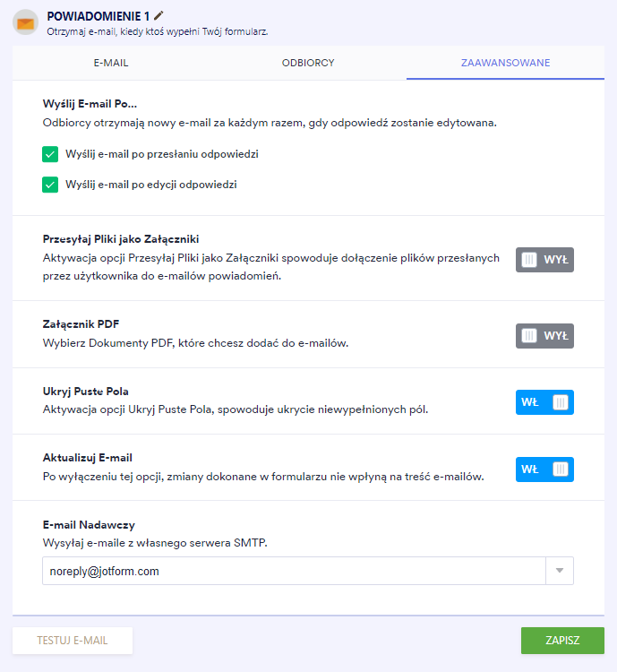617x672 pixels.
Task: Click the 'Wyślij e-mail po edycji odpowiedzi' label
Action: [151, 185]
